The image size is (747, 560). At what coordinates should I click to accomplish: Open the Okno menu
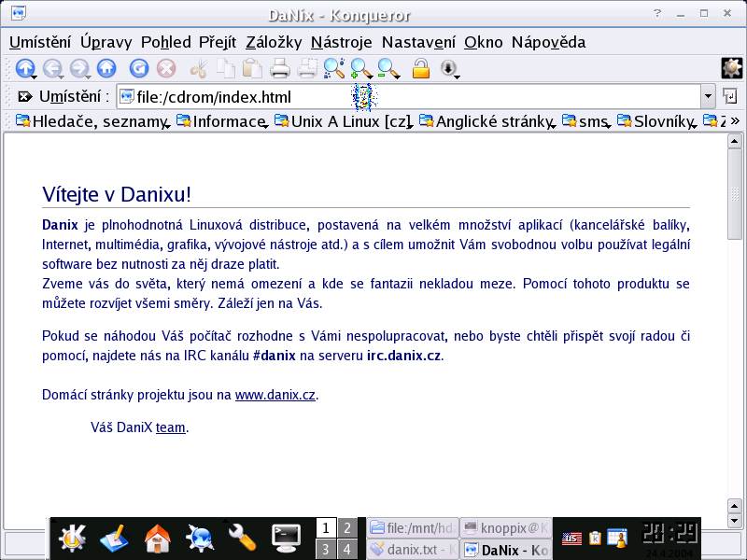pos(484,42)
